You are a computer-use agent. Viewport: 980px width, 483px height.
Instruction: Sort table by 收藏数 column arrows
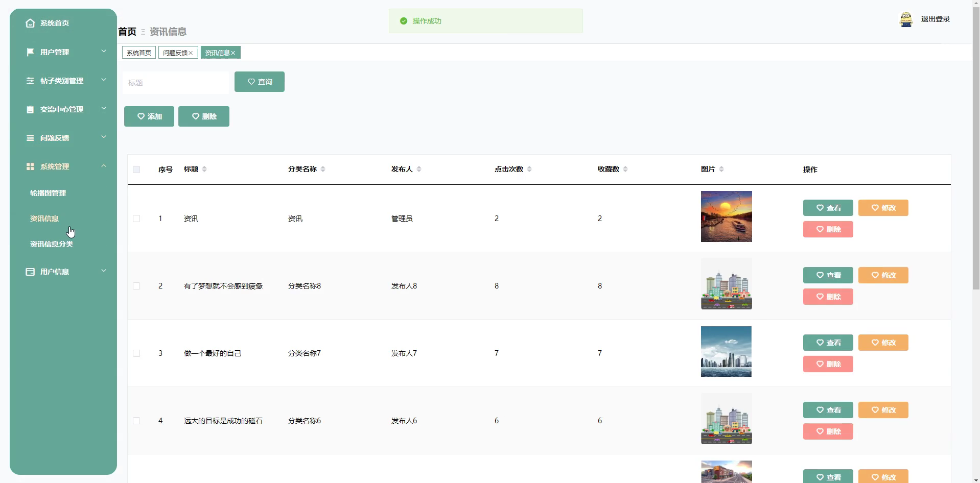625,169
